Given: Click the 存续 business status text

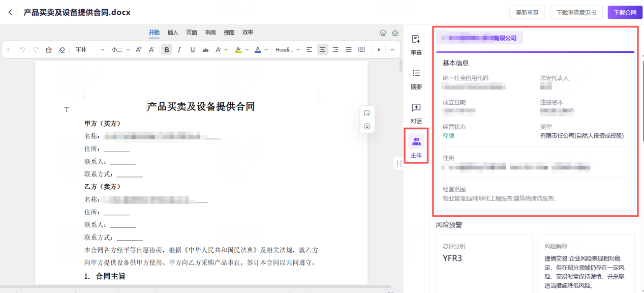Looking at the screenshot, I should [448, 136].
